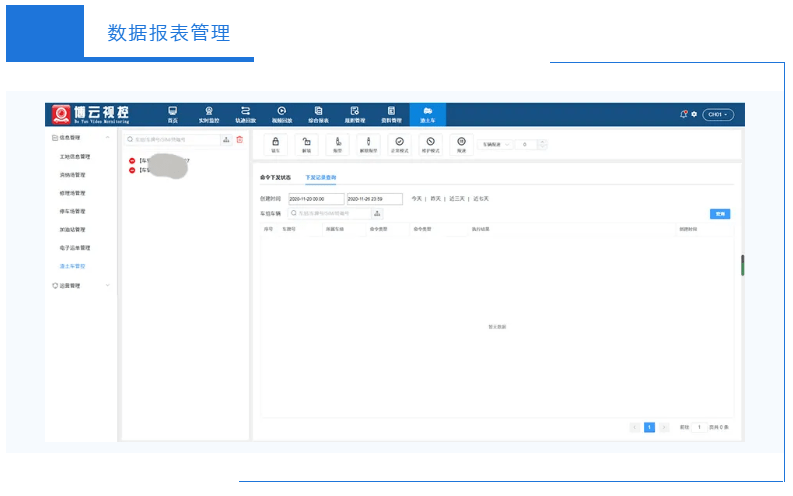
Task: Open the 资料管理 data management icon
Action: (391, 114)
